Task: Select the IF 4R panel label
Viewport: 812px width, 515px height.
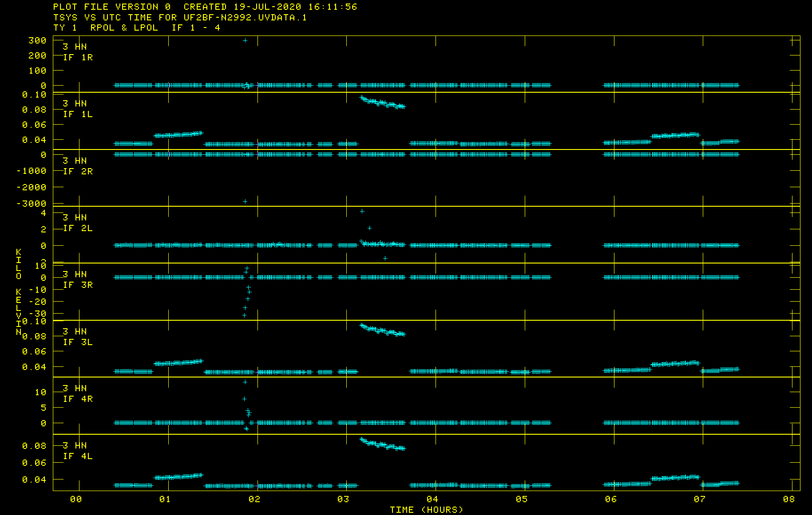Action: [78, 399]
